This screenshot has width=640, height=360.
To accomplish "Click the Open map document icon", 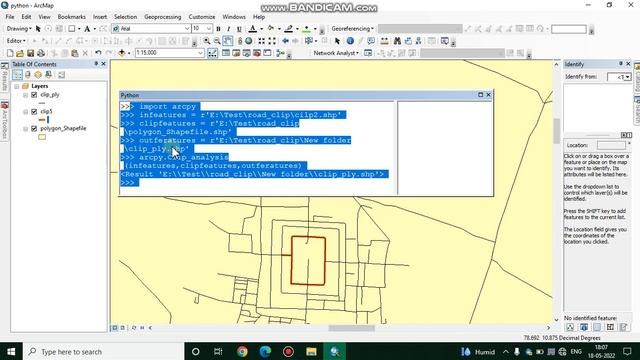I will [x=20, y=53].
